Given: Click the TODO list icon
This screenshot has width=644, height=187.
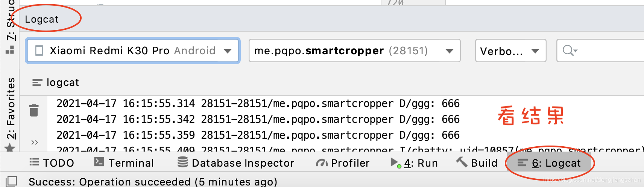Looking at the screenshot, I should (x=34, y=162).
